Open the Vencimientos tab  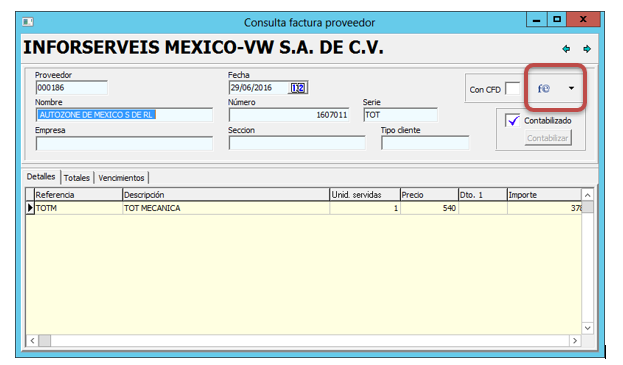[121, 178]
